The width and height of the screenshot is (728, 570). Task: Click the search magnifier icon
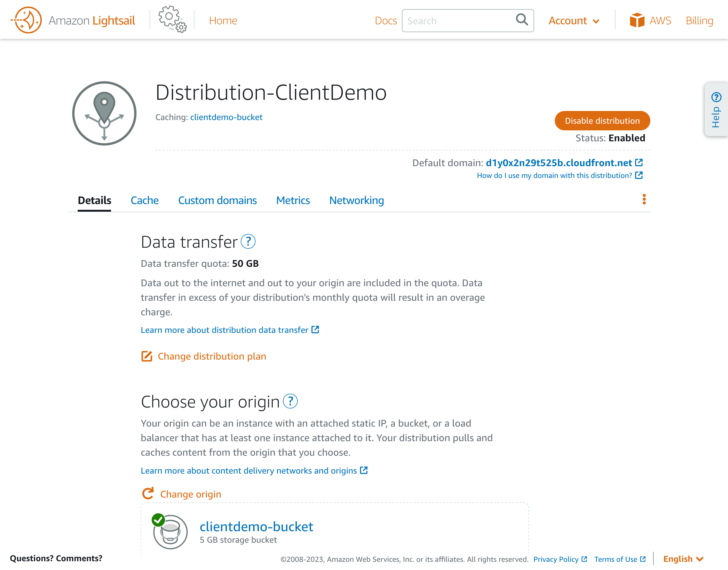pyautogui.click(x=522, y=20)
